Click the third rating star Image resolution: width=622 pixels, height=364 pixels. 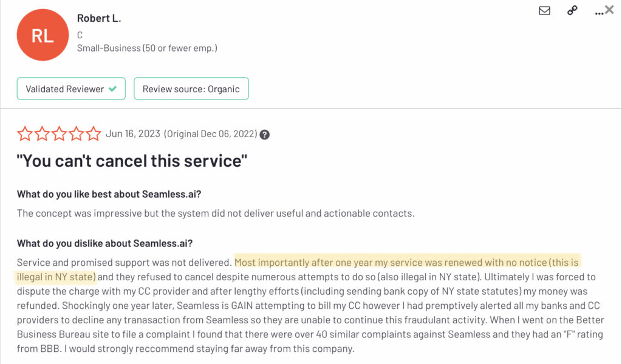(59, 134)
